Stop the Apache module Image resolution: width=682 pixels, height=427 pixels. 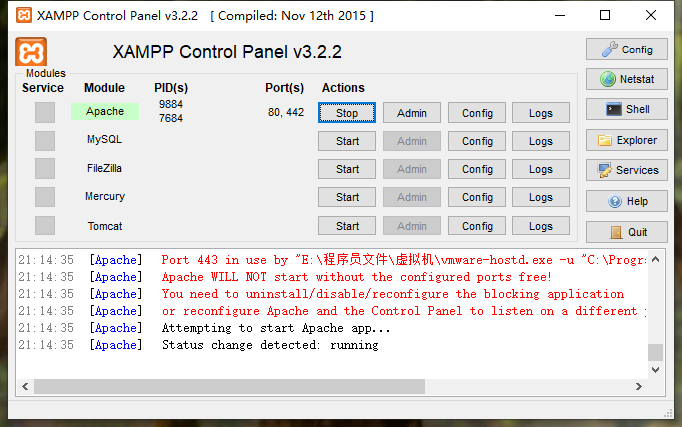(x=347, y=113)
